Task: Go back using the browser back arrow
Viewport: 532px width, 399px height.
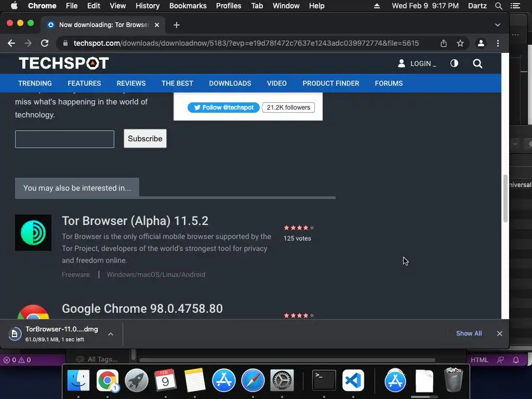Action: point(11,43)
